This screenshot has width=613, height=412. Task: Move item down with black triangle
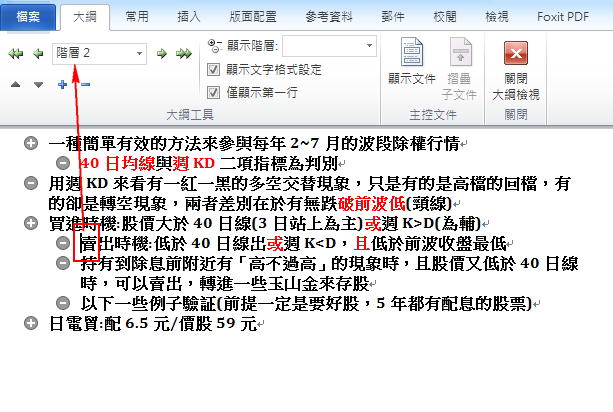click(x=38, y=84)
